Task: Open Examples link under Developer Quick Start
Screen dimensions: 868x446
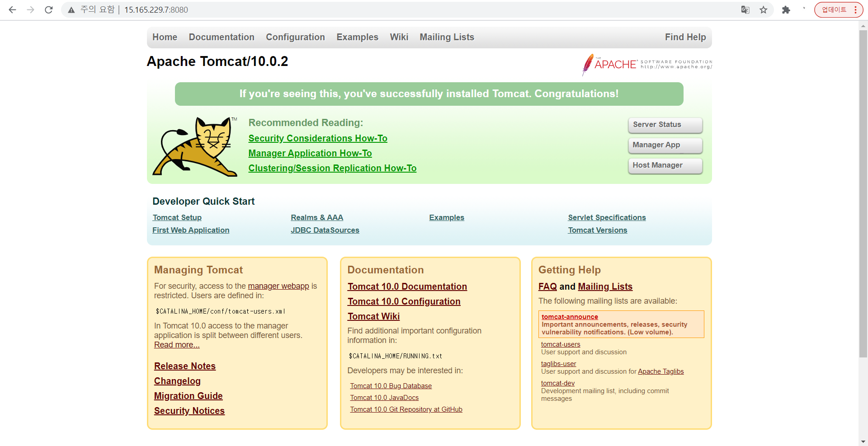Action: pos(447,217)
